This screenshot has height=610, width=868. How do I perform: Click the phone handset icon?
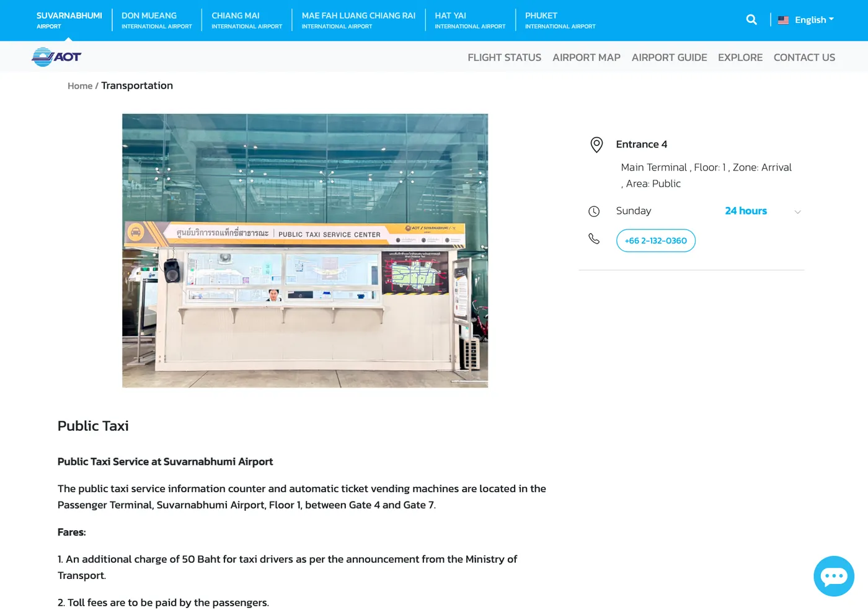(x=594, y=239)
